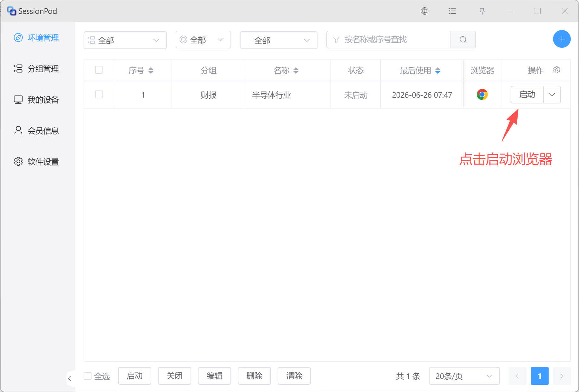This screenshot has width=579, height=392.
Task: Click the bottom 启动 batch button
Action: click(135, 376)
